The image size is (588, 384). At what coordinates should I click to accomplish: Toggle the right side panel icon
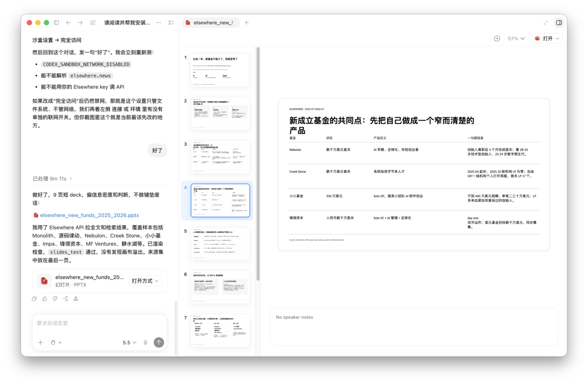559,23
